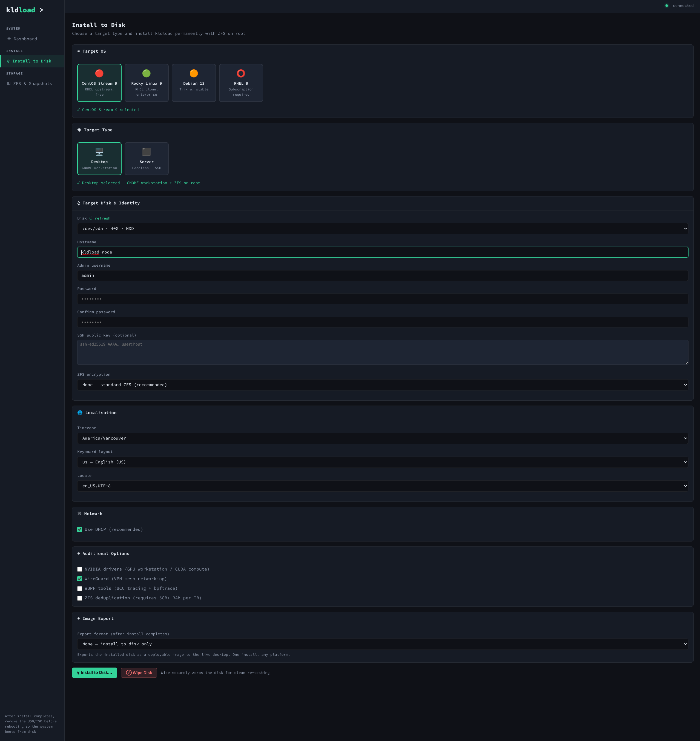Image resolution: width=700 pixels, height=741 pixels.
Task: Select the RHEL 9 red ring icon
Action: point(241,73)
